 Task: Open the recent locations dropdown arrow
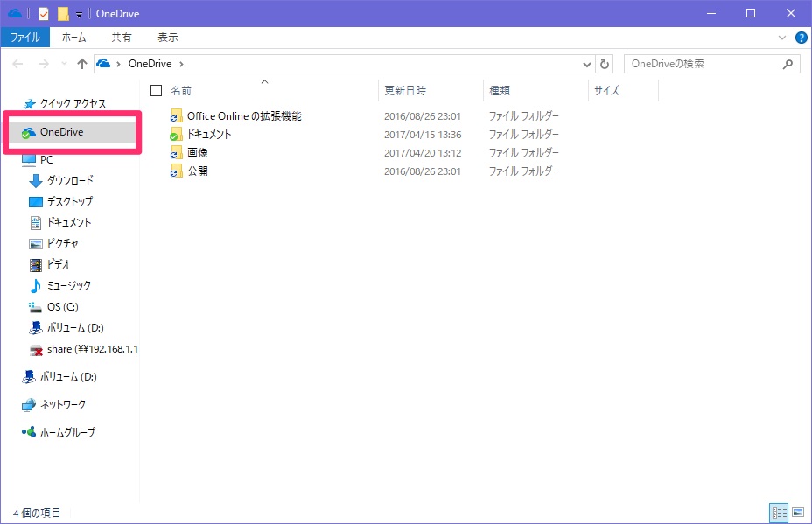click(64, 64)
